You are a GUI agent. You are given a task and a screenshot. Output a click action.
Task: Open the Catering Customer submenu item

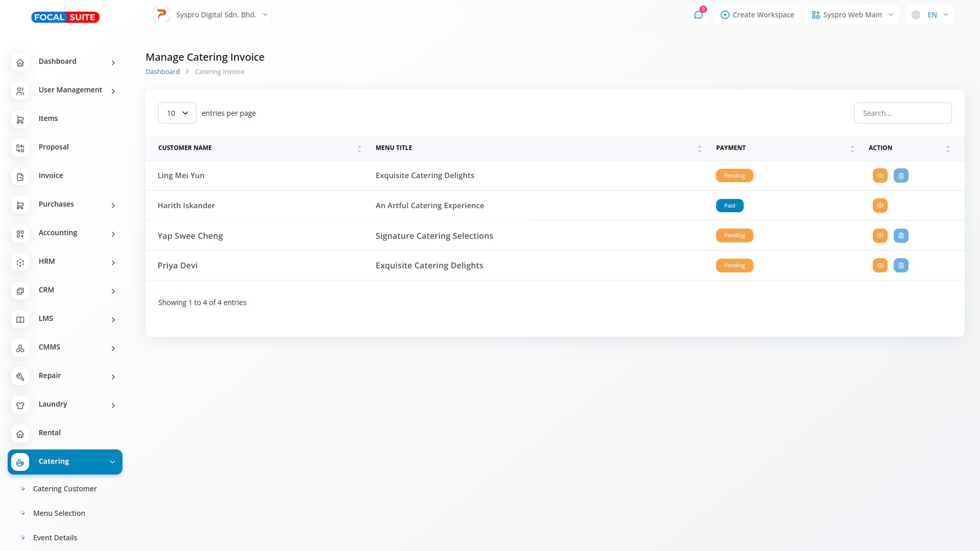(65, 489)
